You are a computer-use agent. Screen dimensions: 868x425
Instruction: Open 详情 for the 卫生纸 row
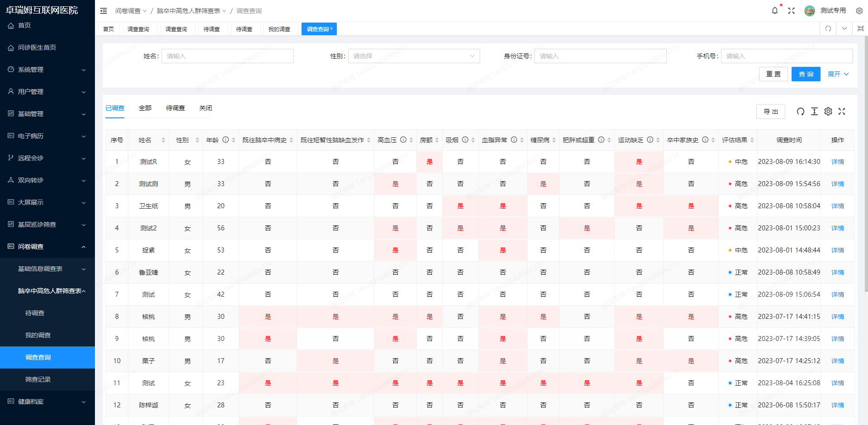837,206
